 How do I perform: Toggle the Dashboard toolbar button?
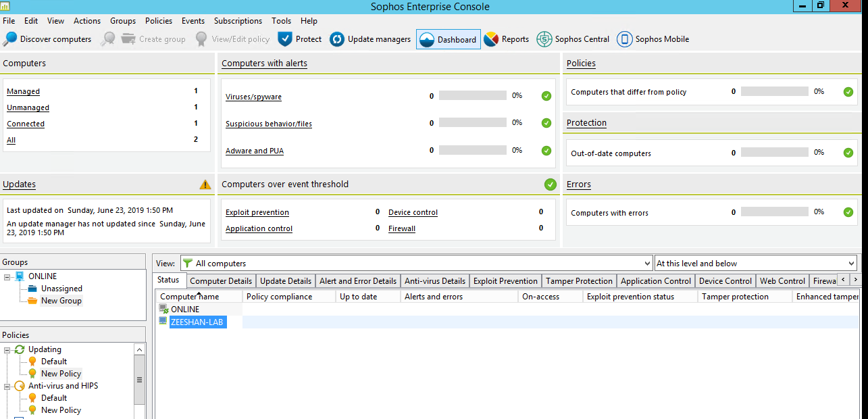click(449, 39)
